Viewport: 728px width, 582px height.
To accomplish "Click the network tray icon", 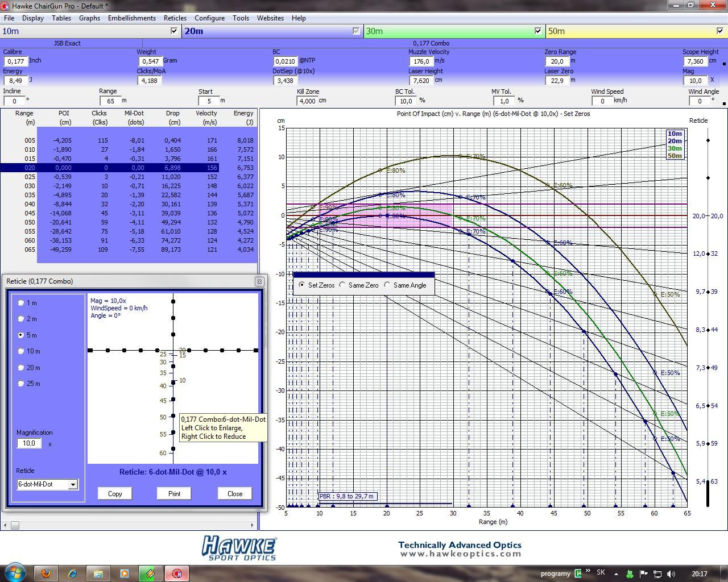I will (x=657, y=573).
